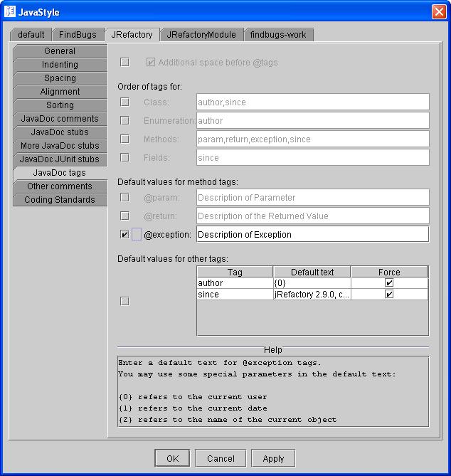Go to the Coding Standards section

[60, 200]
